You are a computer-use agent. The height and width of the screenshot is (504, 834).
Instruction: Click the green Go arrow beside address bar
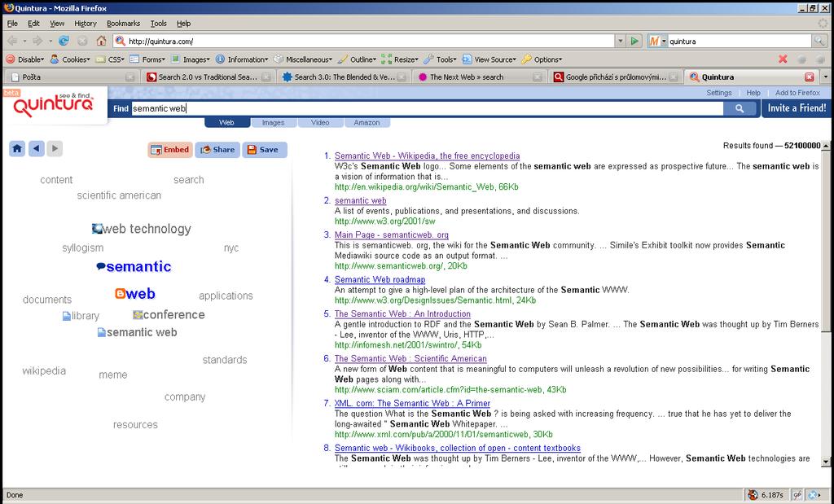tap(634, 41)
